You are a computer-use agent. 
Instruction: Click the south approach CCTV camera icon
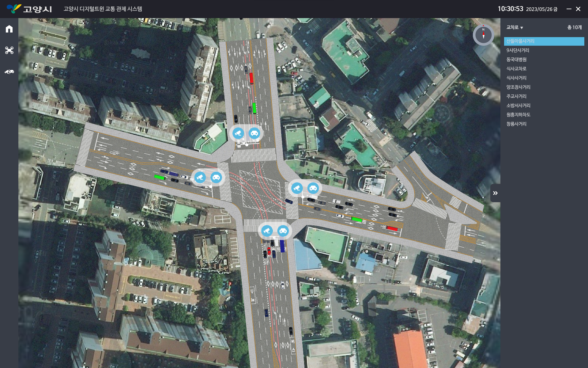pyautogui.click(x=267, y=231)
